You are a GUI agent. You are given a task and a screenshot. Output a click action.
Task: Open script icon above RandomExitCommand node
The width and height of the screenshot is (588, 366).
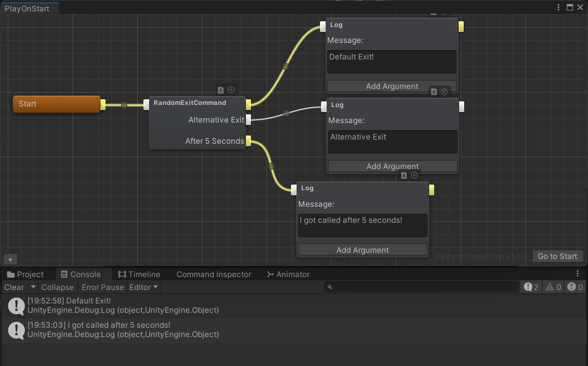click(220, 90)
